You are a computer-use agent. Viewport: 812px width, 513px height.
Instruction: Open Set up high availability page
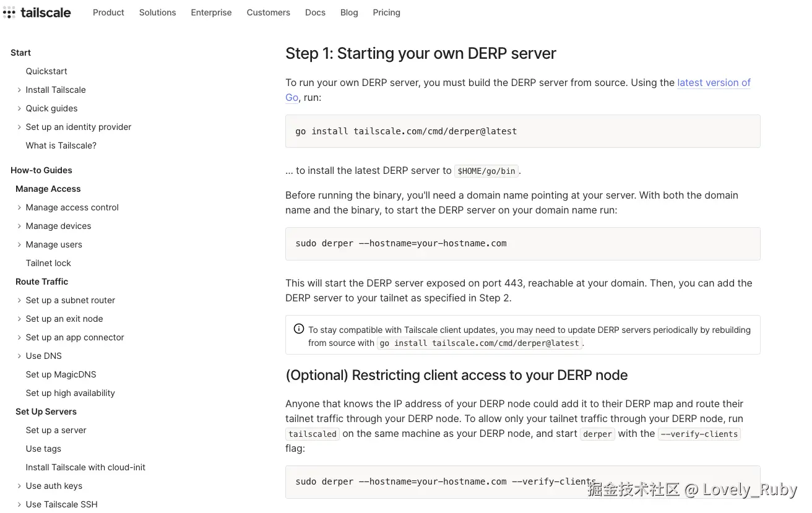[70, 393]
